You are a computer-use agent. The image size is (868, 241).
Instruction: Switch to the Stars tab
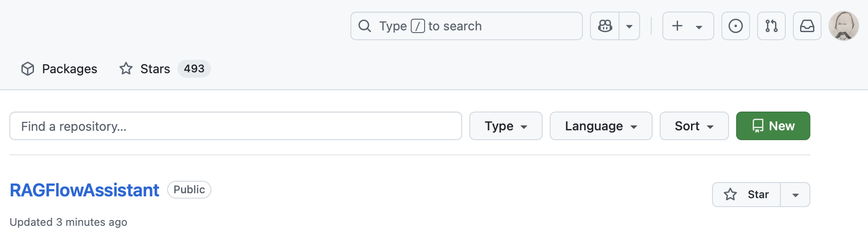pos(145,69)
